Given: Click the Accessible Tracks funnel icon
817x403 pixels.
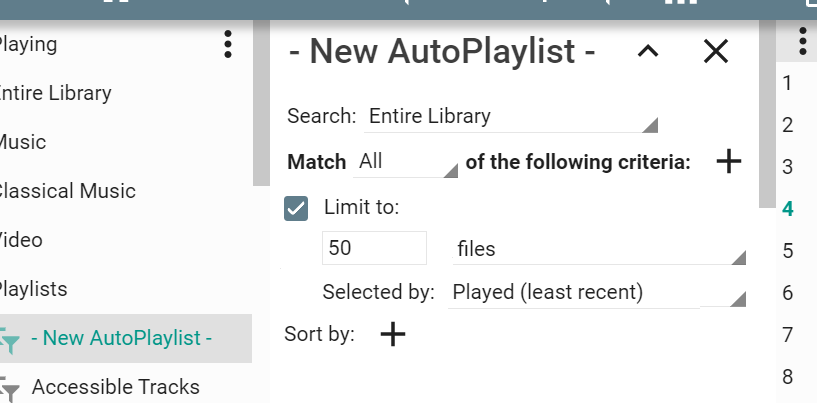Looking at the screenshot, I should (11, 388).
